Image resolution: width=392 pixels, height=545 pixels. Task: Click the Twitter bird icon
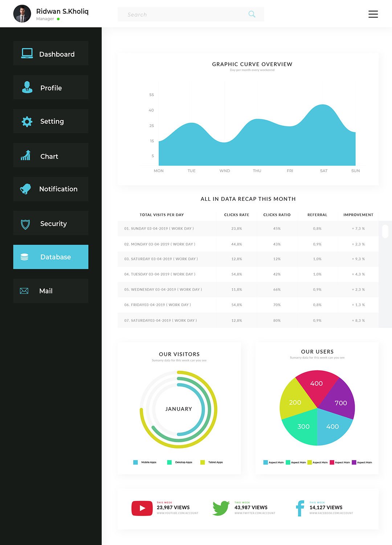[x=221, y=508]
